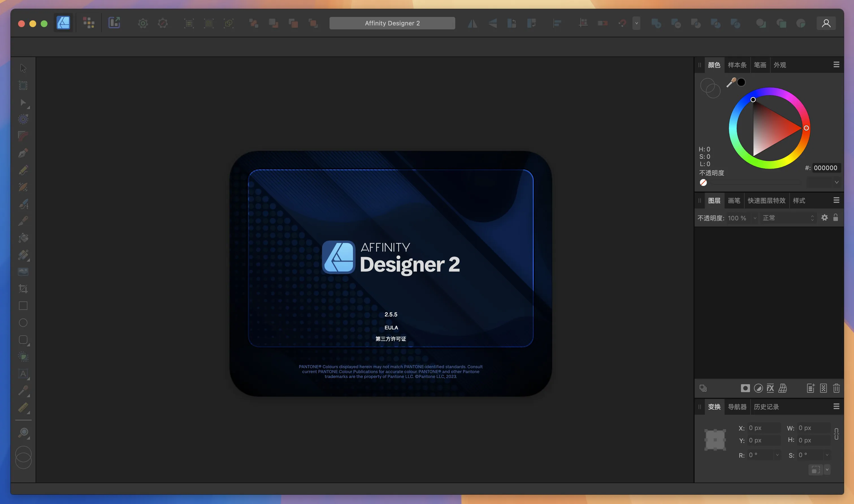The height and width of the screenshot is (504, 854).
Task: Open the color panel options menu
Action: [836, 64]
